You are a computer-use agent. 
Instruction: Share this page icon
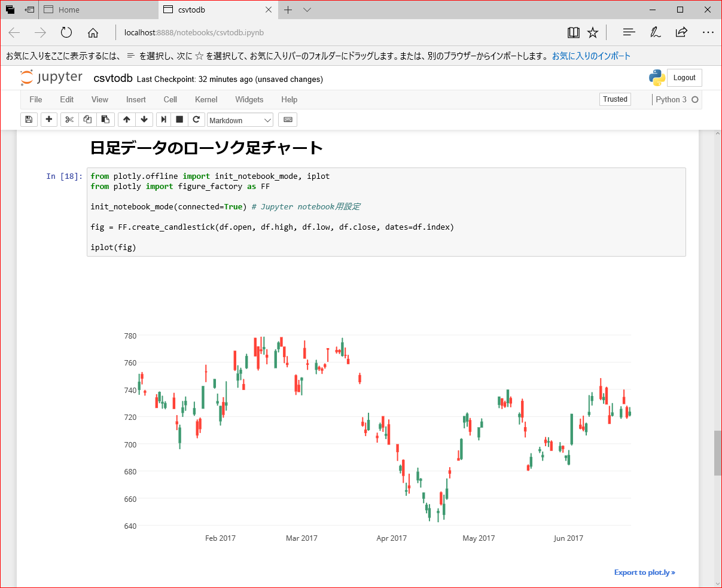tap(681, 32)
